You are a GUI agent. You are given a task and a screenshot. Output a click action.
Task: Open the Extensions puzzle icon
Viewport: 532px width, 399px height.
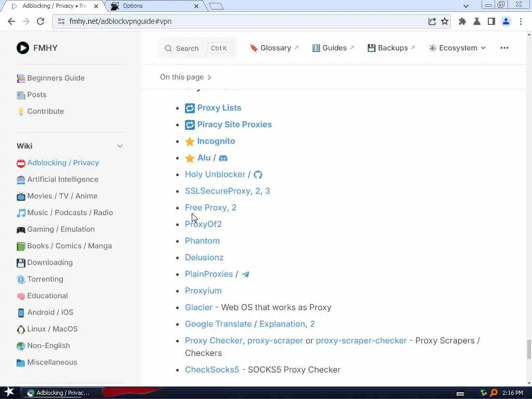click(x=462, y=21)
